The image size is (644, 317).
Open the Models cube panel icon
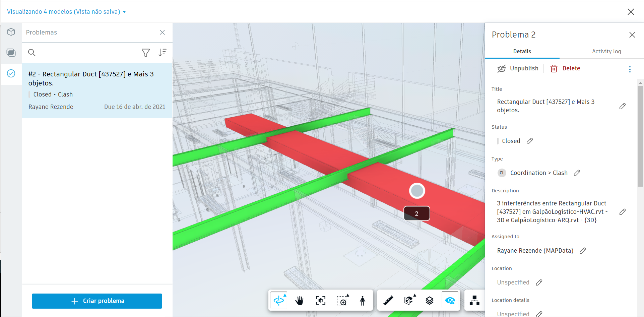click(x=11, y=32)
